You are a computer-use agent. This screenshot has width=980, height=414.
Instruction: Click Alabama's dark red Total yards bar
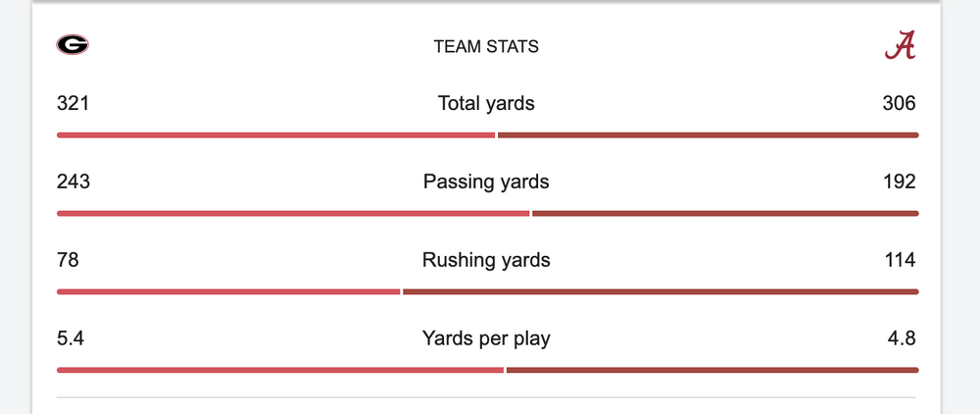708,134
